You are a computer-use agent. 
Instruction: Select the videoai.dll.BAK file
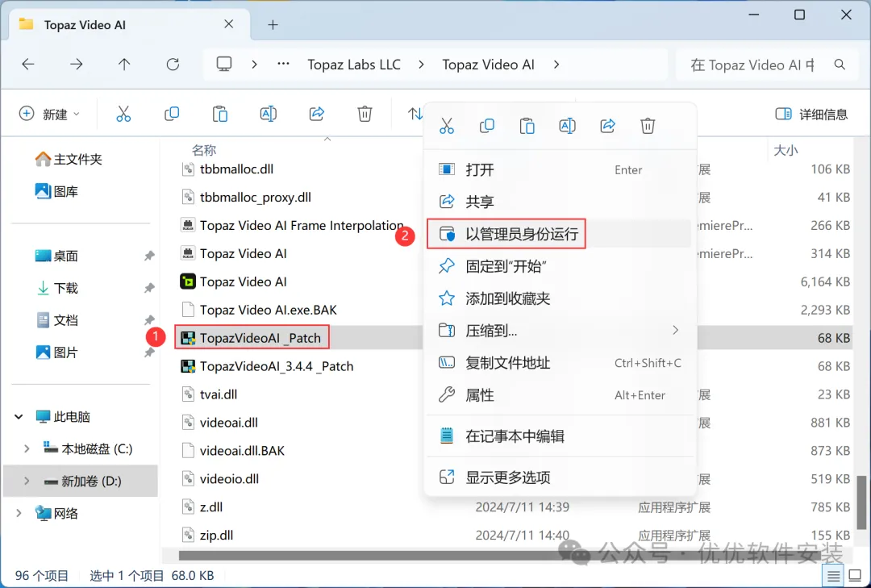pyautogui.click(x=233, y=451)
